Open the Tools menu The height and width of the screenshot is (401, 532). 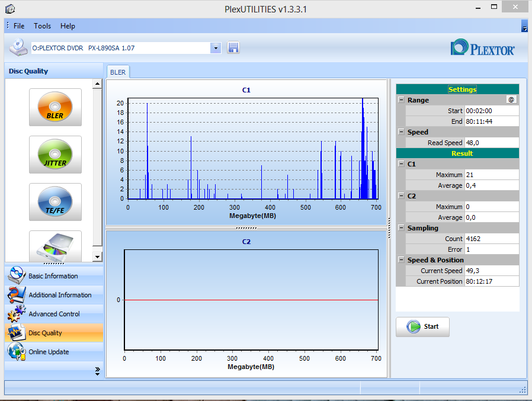(x=42, y=26)
